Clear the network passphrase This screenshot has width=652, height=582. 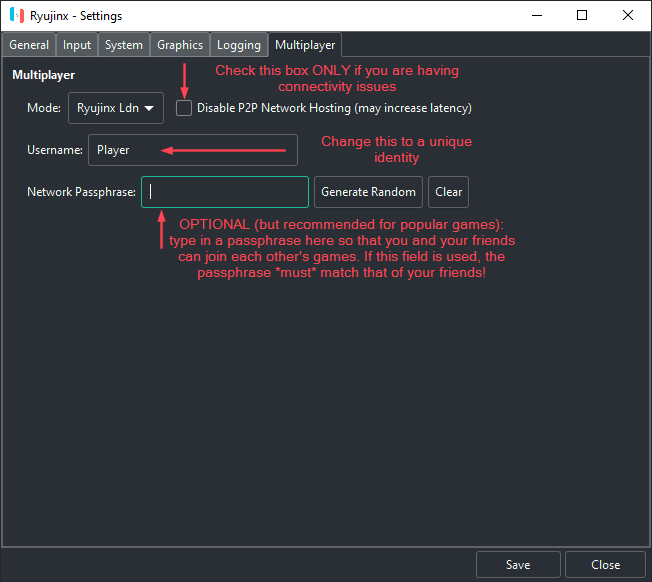pyautogui.click(x=448, y=192)
